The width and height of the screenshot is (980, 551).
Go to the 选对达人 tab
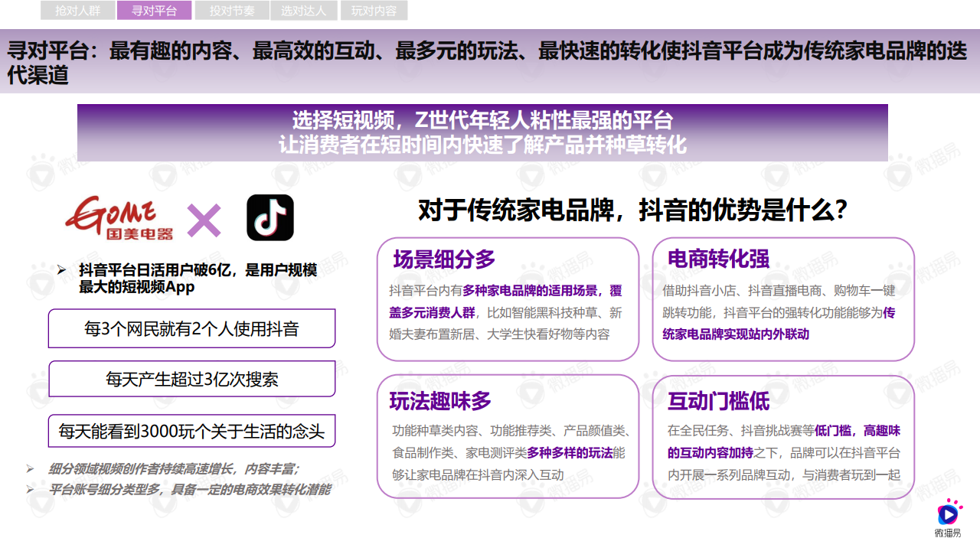(303, 11)
